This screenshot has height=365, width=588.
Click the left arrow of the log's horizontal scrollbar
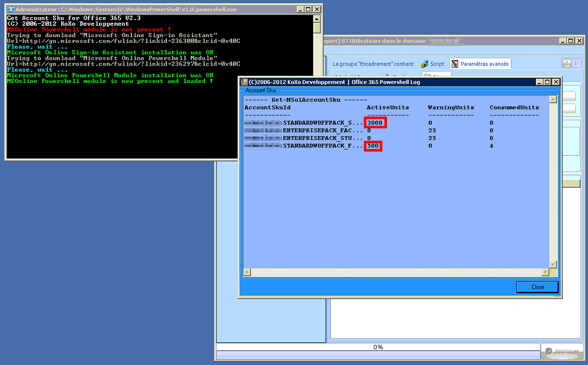click(x=247, y=272)
